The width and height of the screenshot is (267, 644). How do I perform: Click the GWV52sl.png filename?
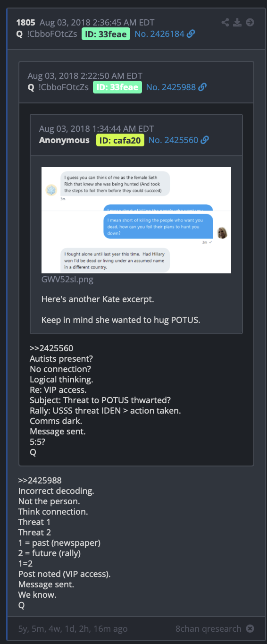[67, 280]
